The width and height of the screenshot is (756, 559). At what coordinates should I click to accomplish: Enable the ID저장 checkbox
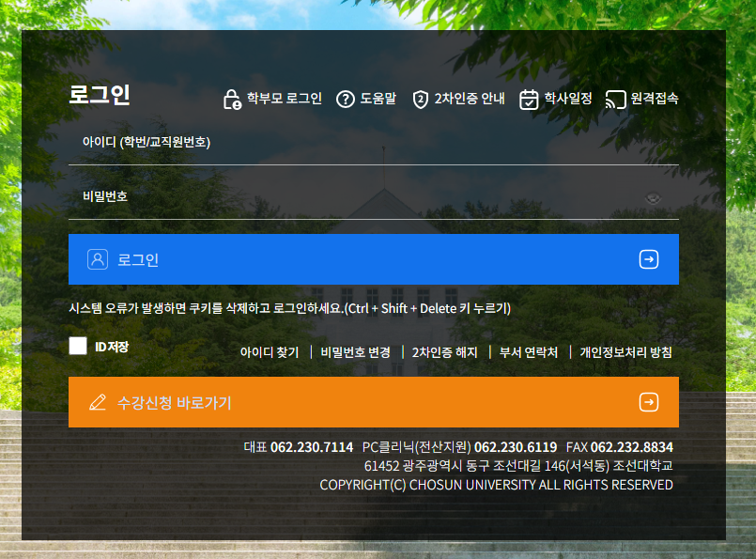coord(78,346)
